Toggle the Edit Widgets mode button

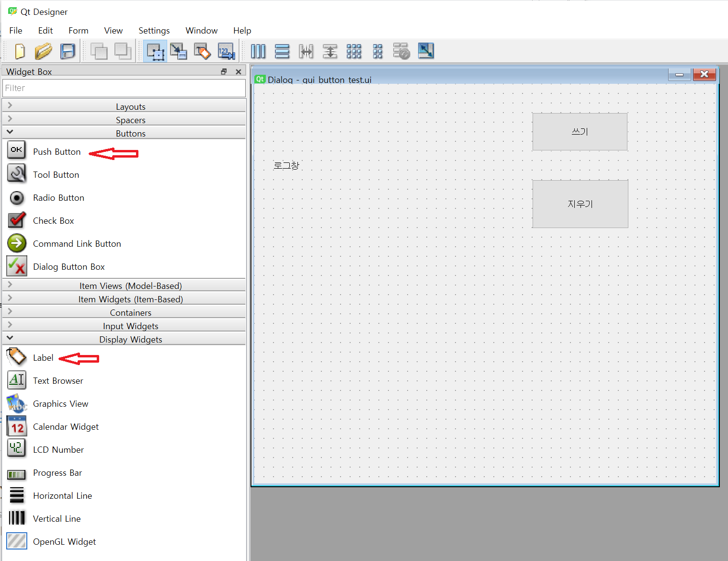pyautogui.click(x=155, y=51)
